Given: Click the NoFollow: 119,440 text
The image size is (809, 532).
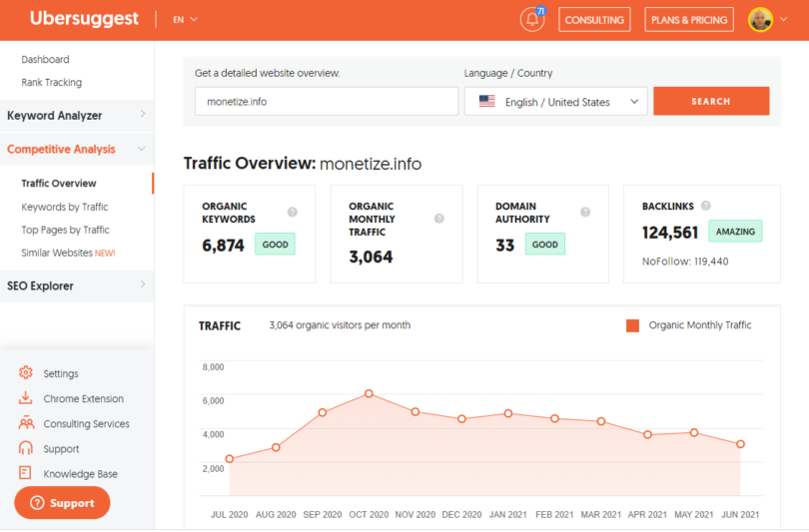Looking at the screenshot, I should (685, 262).
